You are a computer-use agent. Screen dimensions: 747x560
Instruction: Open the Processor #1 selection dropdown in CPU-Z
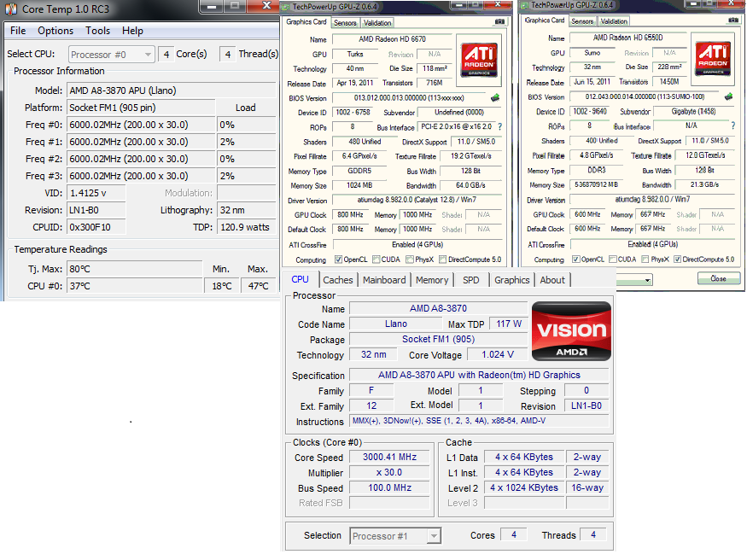tap(395, 536)
